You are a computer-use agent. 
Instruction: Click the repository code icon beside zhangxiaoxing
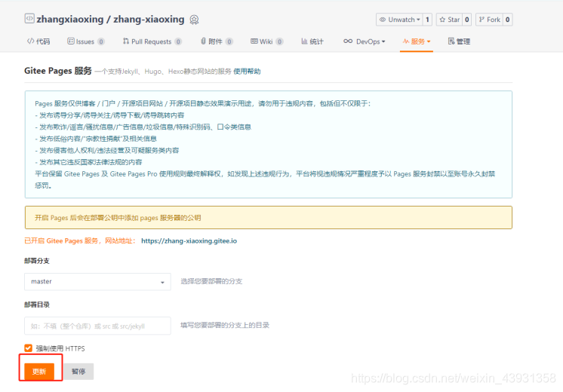[x=29, y=18]
